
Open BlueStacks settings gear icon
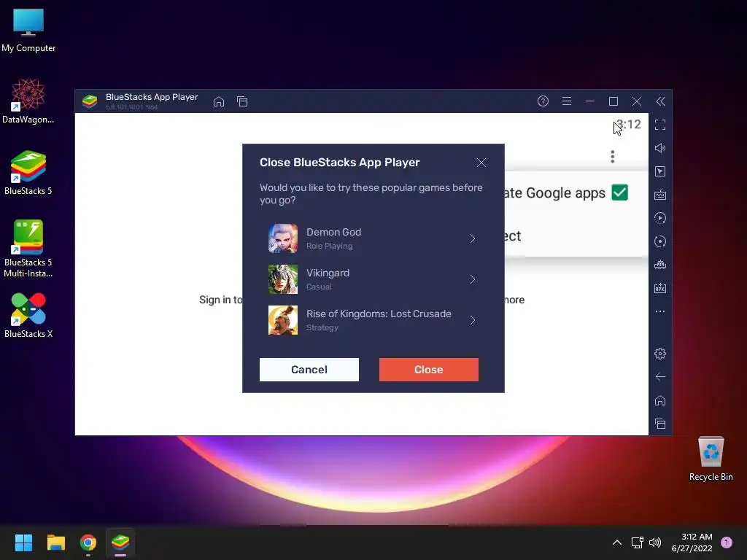(660, 354)
